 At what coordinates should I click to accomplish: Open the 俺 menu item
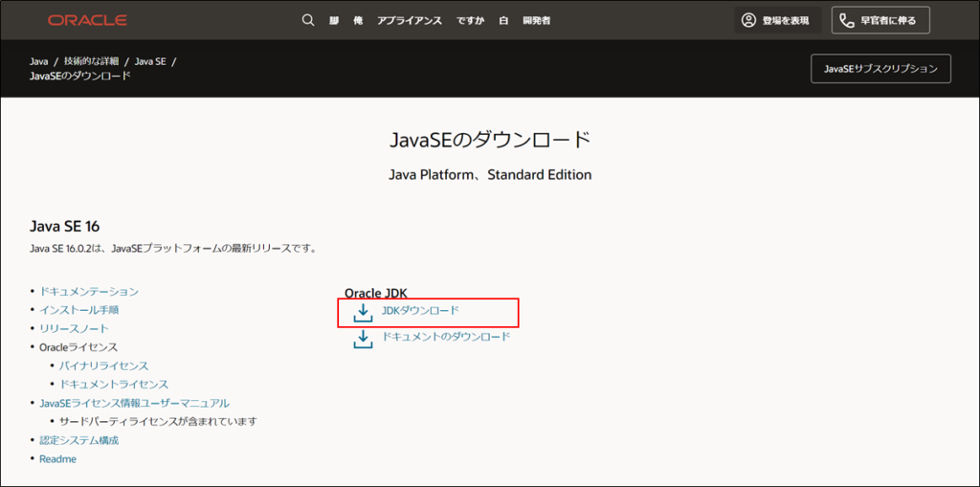[x=358, y=21]
